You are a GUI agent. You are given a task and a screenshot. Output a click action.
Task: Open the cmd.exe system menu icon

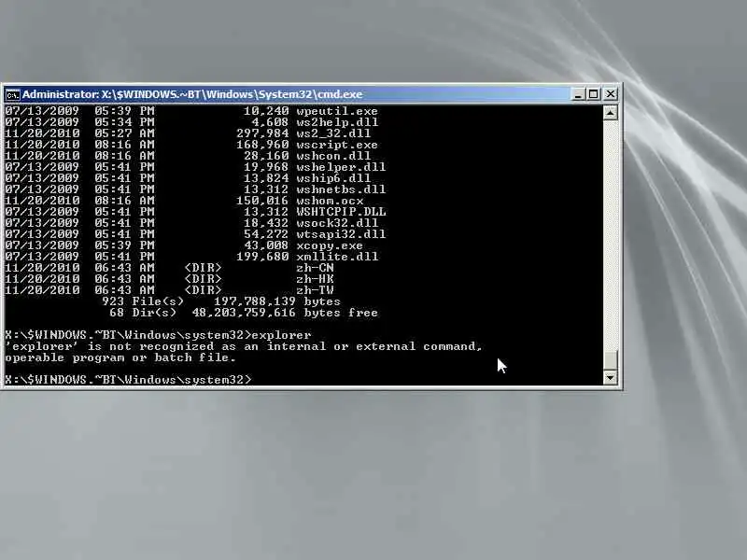point(13,94)
